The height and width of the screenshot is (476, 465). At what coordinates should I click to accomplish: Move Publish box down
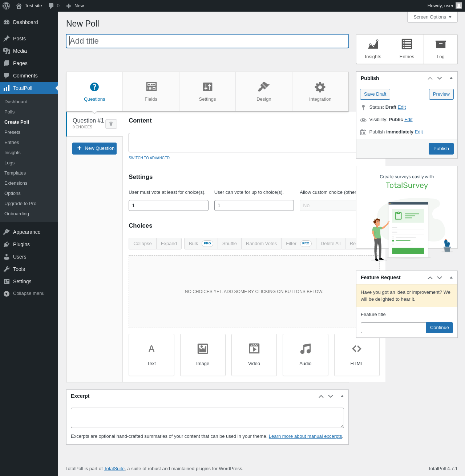[440, 78]
